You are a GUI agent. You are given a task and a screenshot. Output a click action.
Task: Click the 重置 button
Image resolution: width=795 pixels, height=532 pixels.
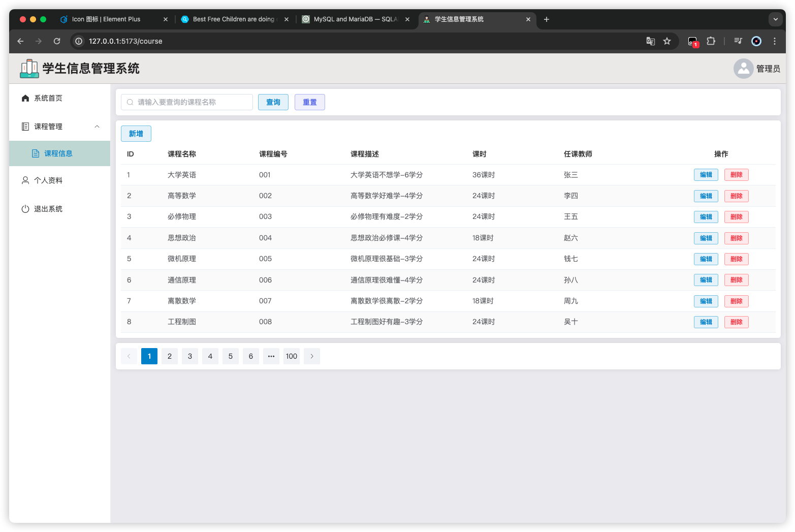(x=310, y=102)
